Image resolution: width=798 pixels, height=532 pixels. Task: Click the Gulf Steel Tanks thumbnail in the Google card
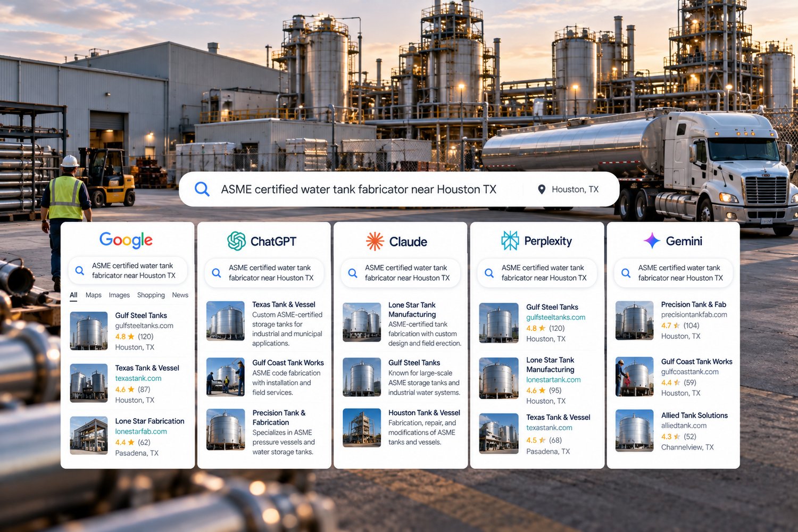(x=89, y=331)
